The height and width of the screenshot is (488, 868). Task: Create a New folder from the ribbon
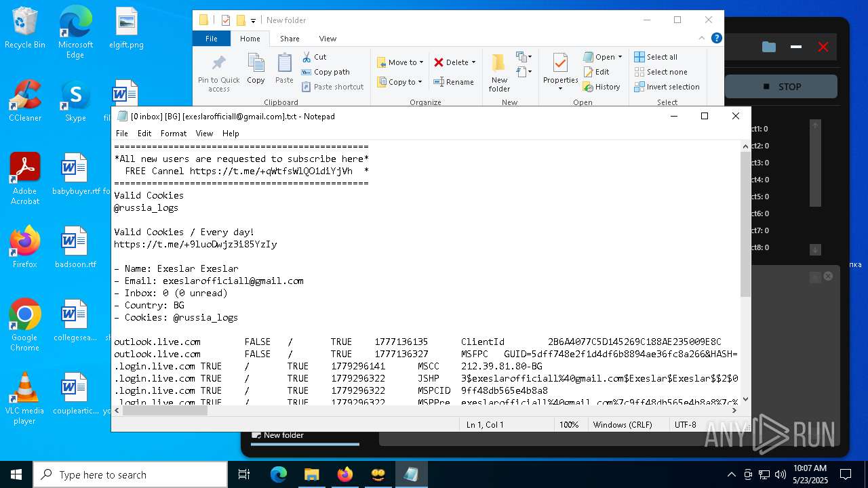[499, 73]
